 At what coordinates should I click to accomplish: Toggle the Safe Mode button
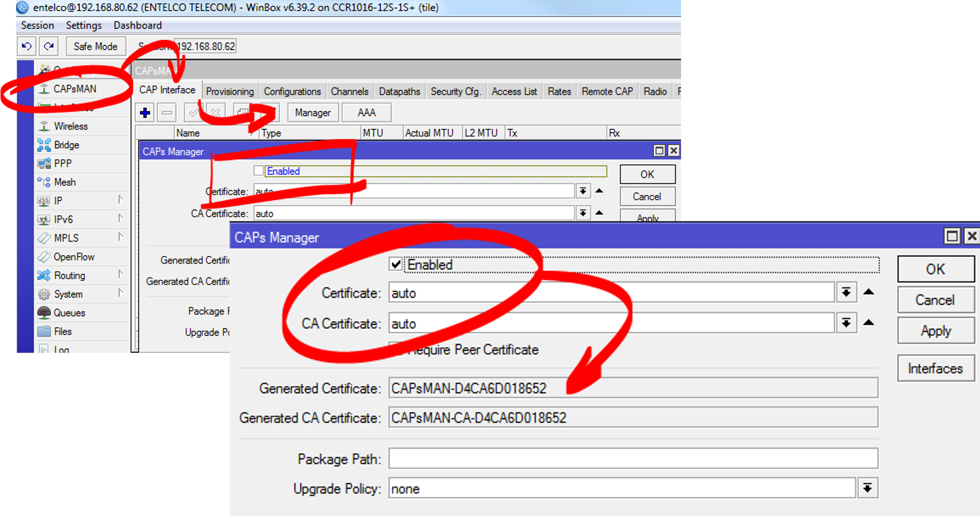(x=96, y=47)
